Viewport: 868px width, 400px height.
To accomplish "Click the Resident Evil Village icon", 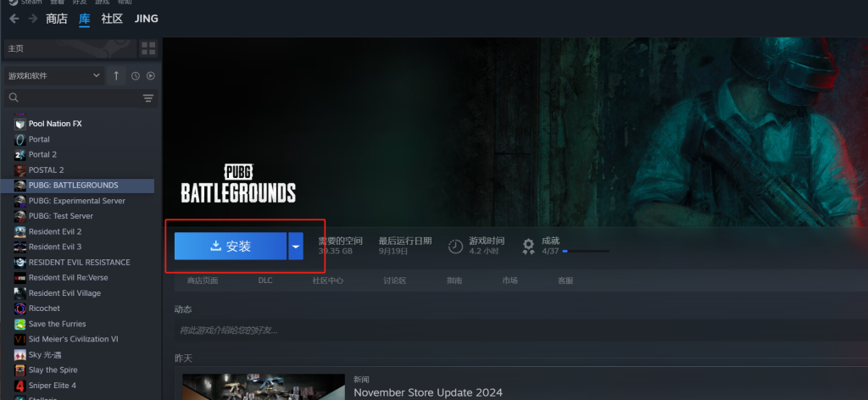I will [x=20, y=292].
